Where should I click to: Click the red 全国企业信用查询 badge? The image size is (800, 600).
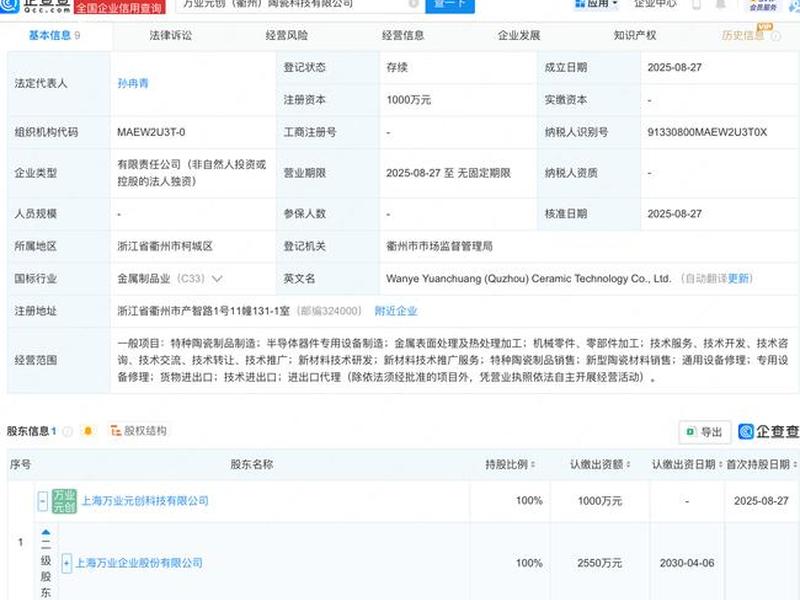119,7
